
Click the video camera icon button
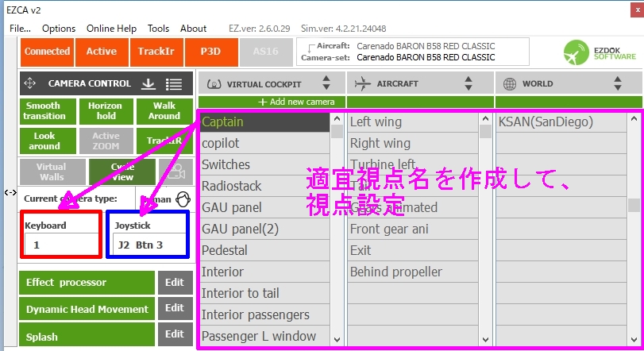coord(175,172)
